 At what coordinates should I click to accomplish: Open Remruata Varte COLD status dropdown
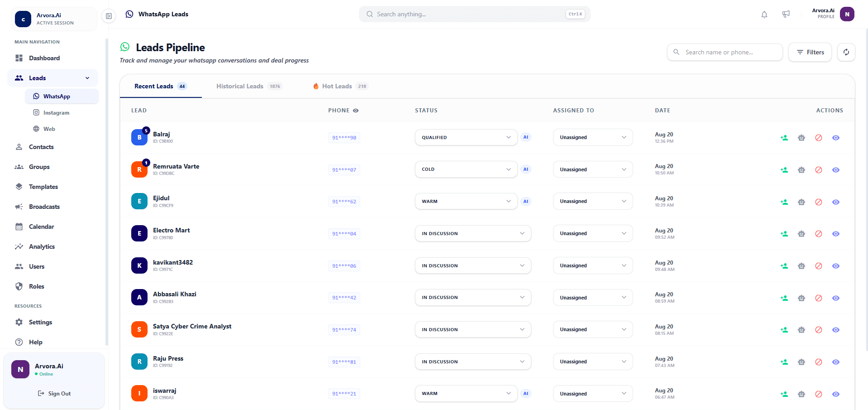coord(466,169)
